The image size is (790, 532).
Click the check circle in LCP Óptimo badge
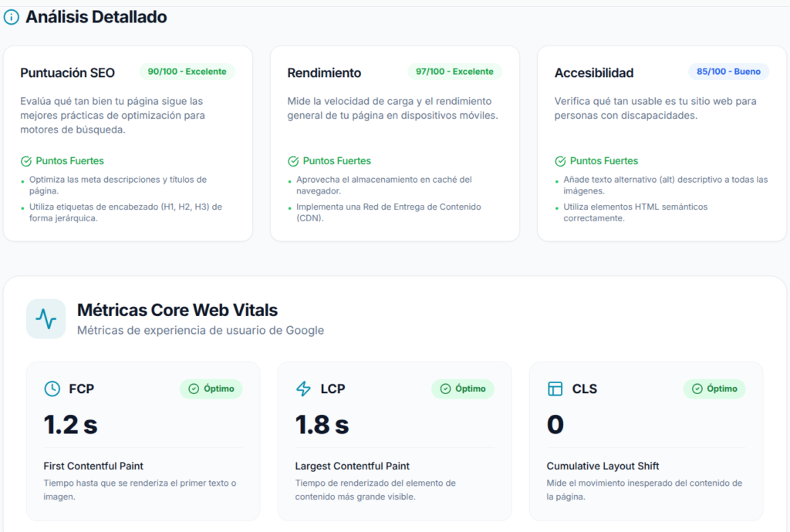(x=445, y=389)
